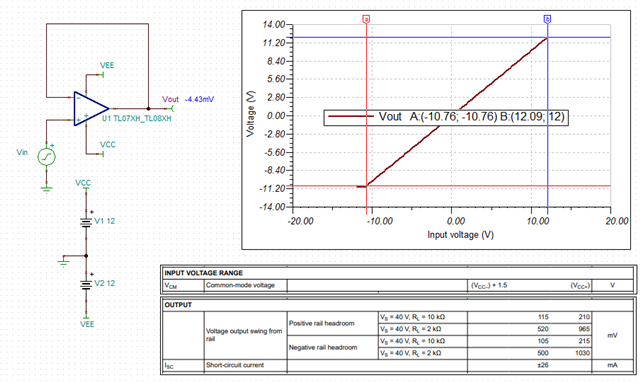Click the U1 TL07XH_TL08XH label
The height and width of the screenshot is (382, 640).
(x=137, y=118)
